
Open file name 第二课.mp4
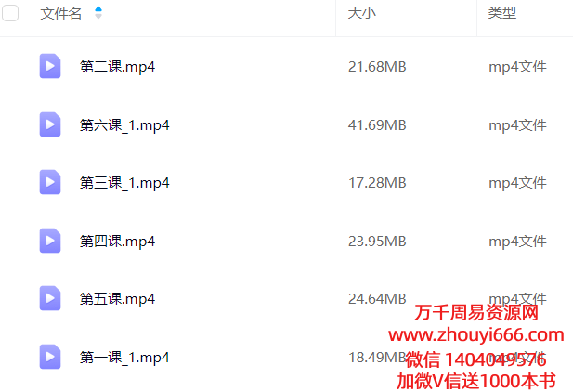tap(117, 67)
